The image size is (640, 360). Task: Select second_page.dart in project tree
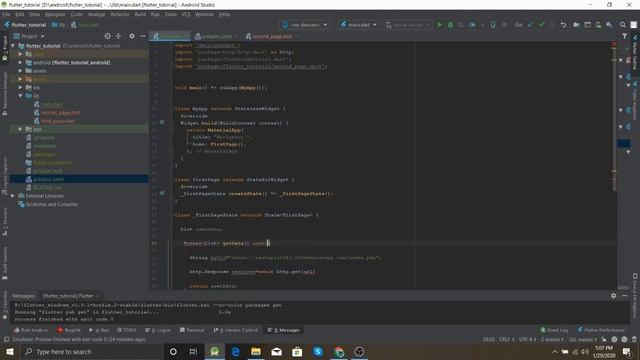pos(60,113)
